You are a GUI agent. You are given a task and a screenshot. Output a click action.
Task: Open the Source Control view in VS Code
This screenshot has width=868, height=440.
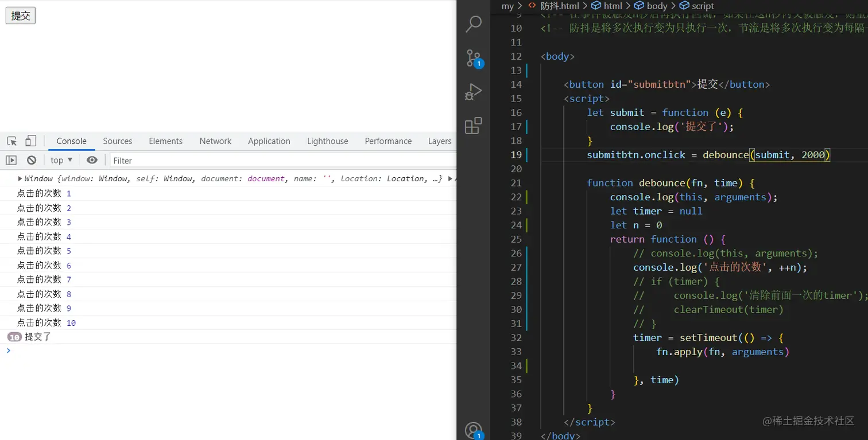[x=474, y=58]
